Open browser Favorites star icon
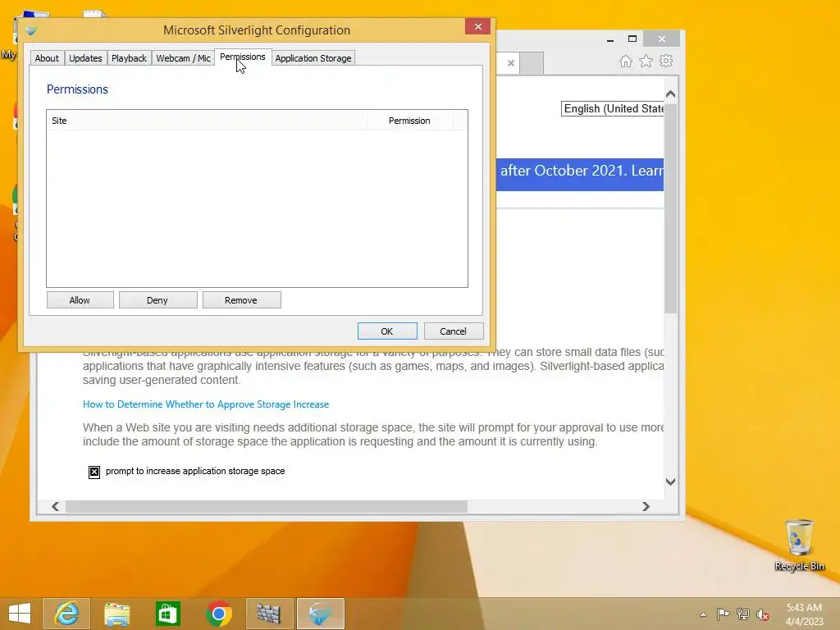The height and width of the screenshot is (630, 840). 646,61
